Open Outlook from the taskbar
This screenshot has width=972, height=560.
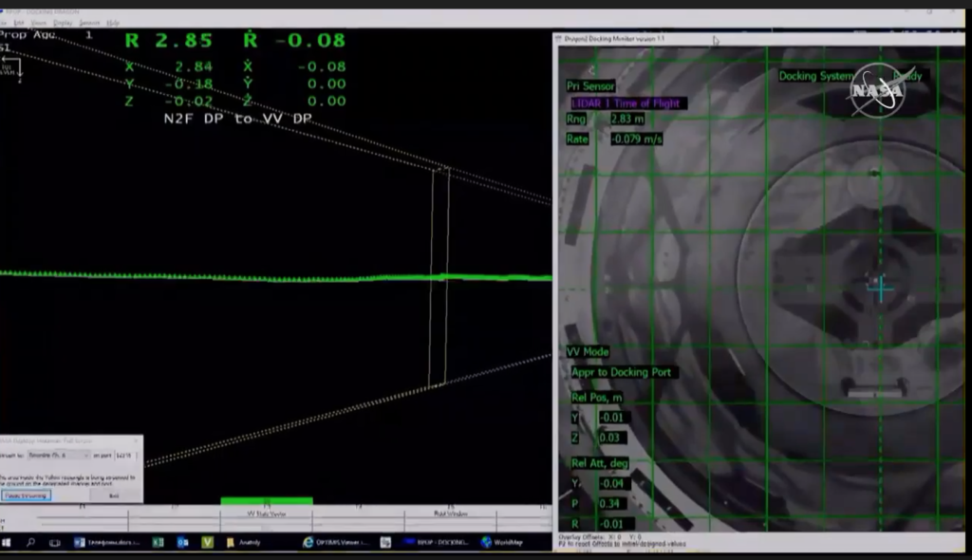(183, 543)
